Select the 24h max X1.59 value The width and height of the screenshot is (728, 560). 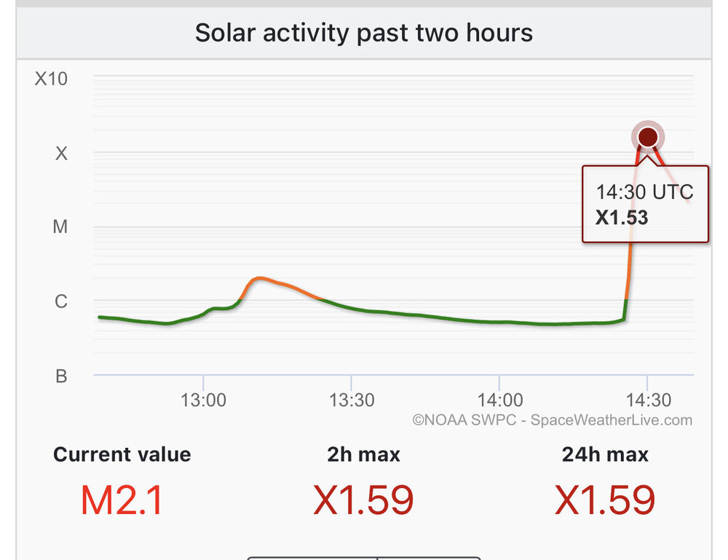[x=605, y=500]
